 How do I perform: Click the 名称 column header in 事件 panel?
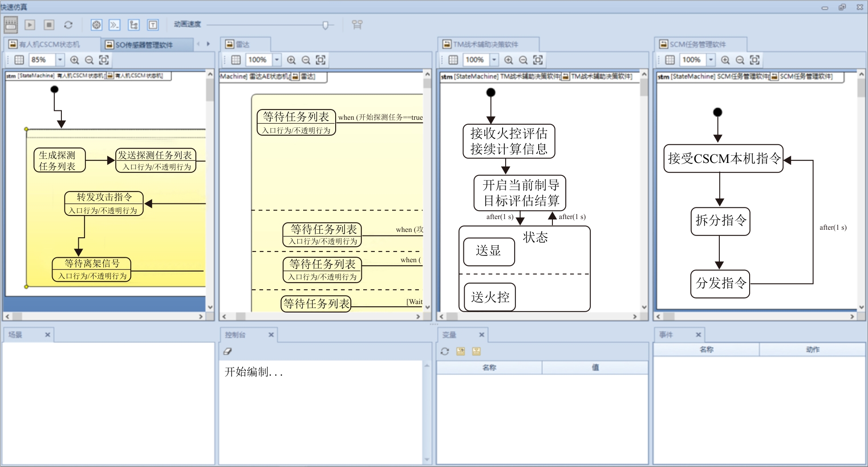coord(706,349)
